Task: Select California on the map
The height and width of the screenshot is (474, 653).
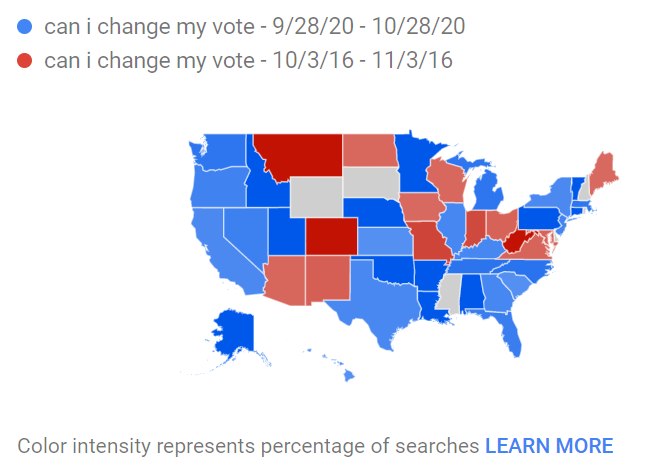Action: point(225,250)
